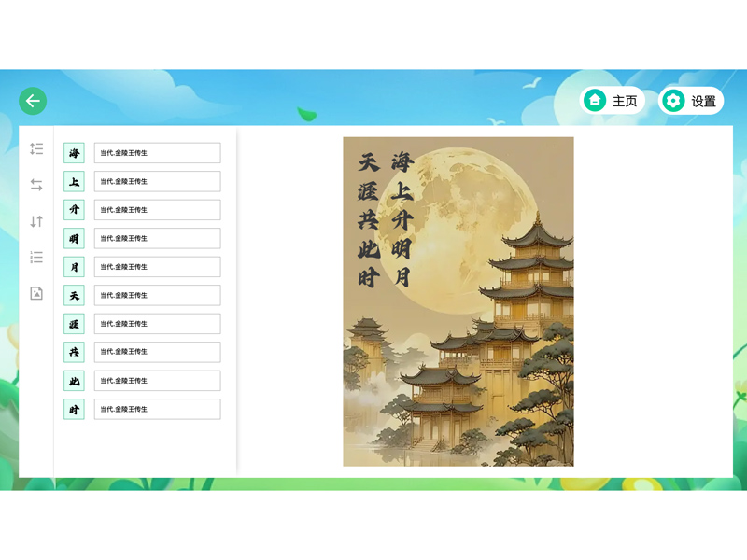Click the author field next to 明
747x560 pixels.
[x=157, y=238]
